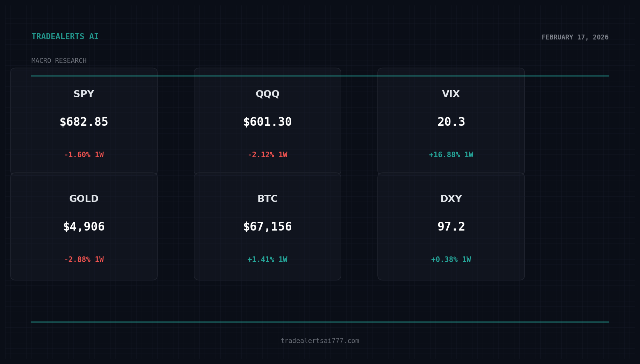
Task: Select QQQ weekly change -2.12% 1W
Action: [268, 155]
